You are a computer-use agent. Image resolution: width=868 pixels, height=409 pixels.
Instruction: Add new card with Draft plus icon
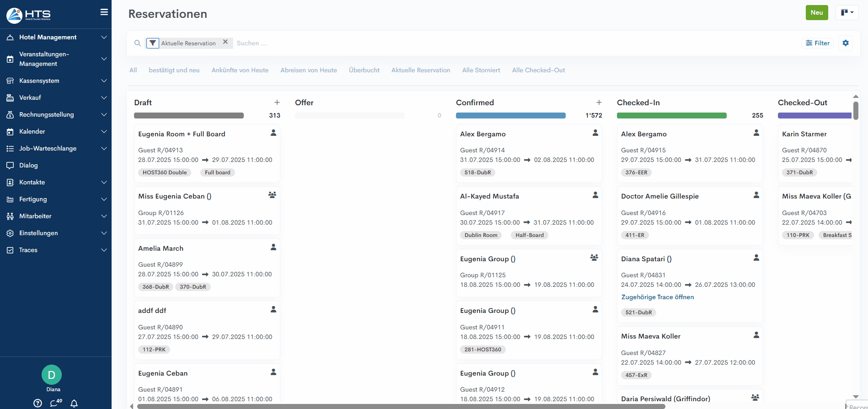pos(277,102)
